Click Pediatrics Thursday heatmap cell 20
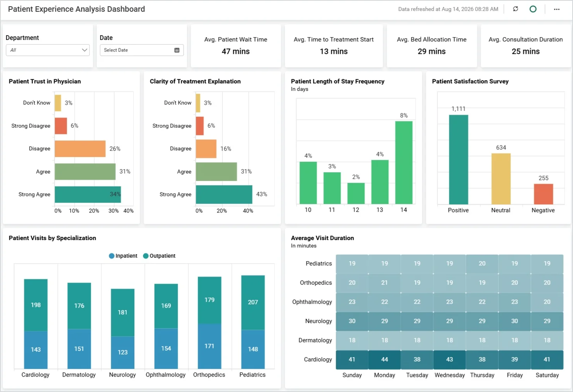Screen dimensions: 573x392 click(x=482, y=264)
